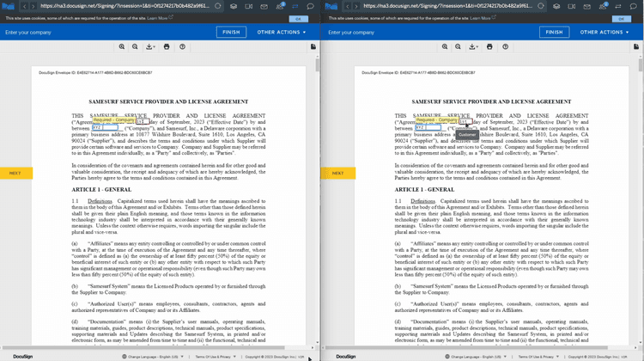644x361 pixels.
Task: Open help in the right pane toolbar
Action: (x=506, y=47)
